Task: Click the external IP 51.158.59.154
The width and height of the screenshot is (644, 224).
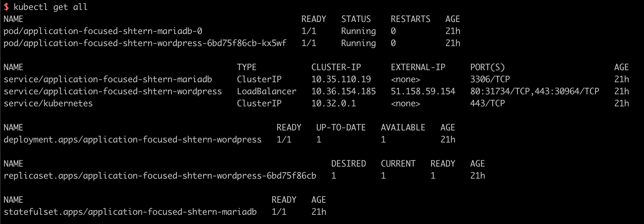Action: tap(423, 91)
